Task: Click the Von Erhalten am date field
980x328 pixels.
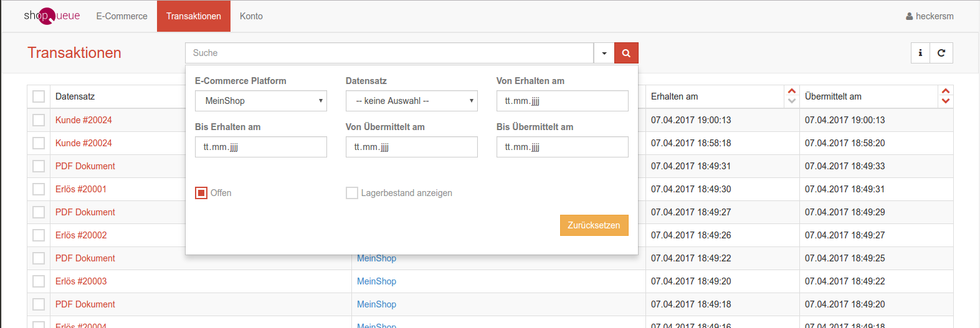Action: click(563, 101)
